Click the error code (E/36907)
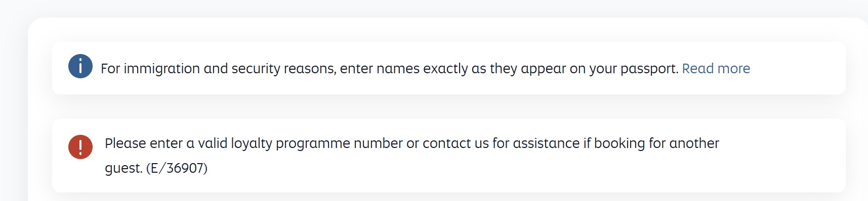Screen dimensions: 868x201 [177, 168]
